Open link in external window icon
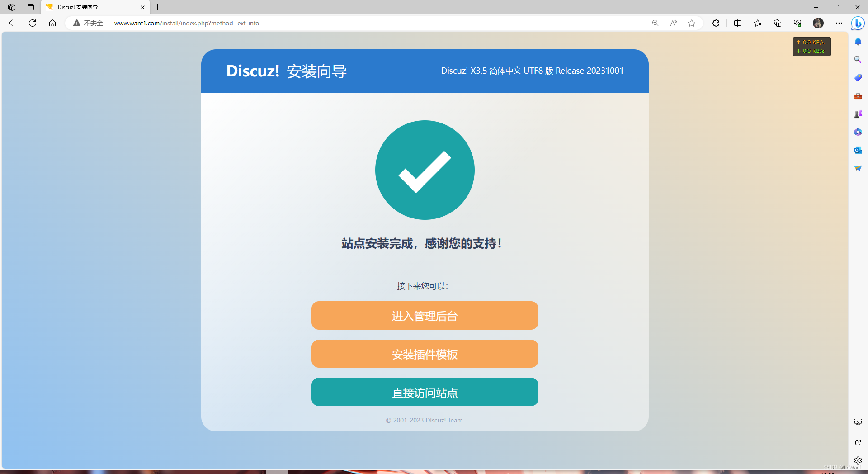The image size is (868, 474). (x=858, y=442)
